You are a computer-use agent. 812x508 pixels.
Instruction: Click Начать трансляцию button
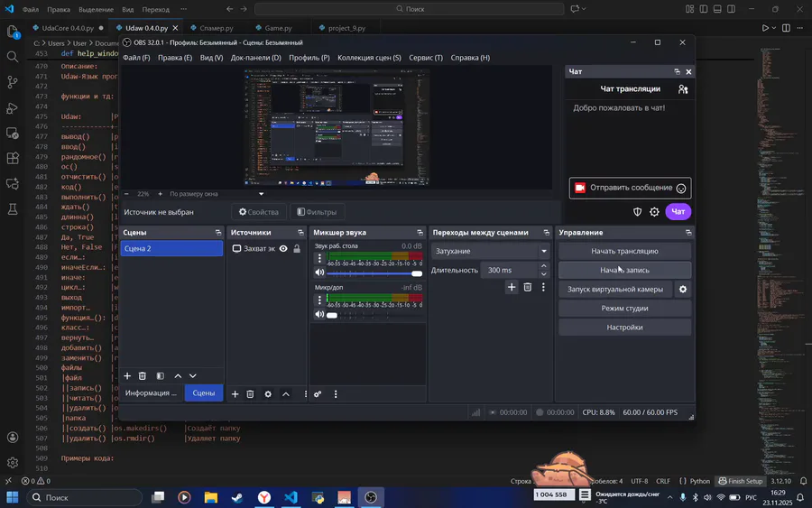click(624, 251)
